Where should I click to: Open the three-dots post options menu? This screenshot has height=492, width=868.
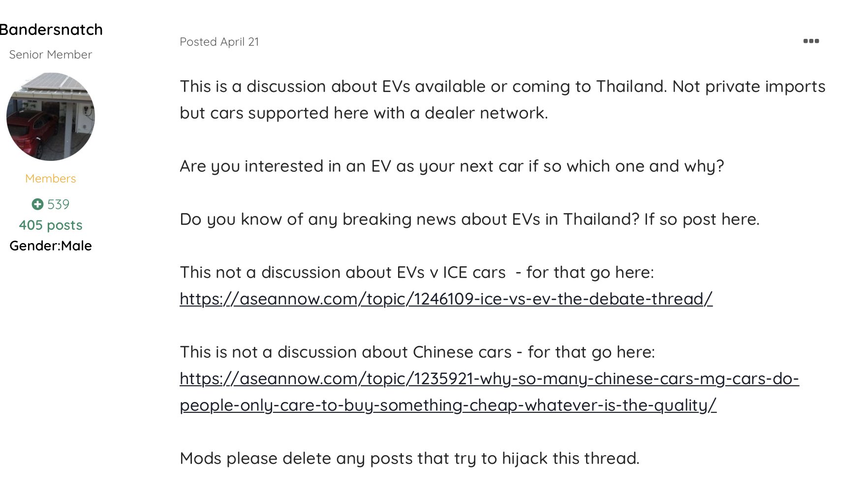click(811, 41)
